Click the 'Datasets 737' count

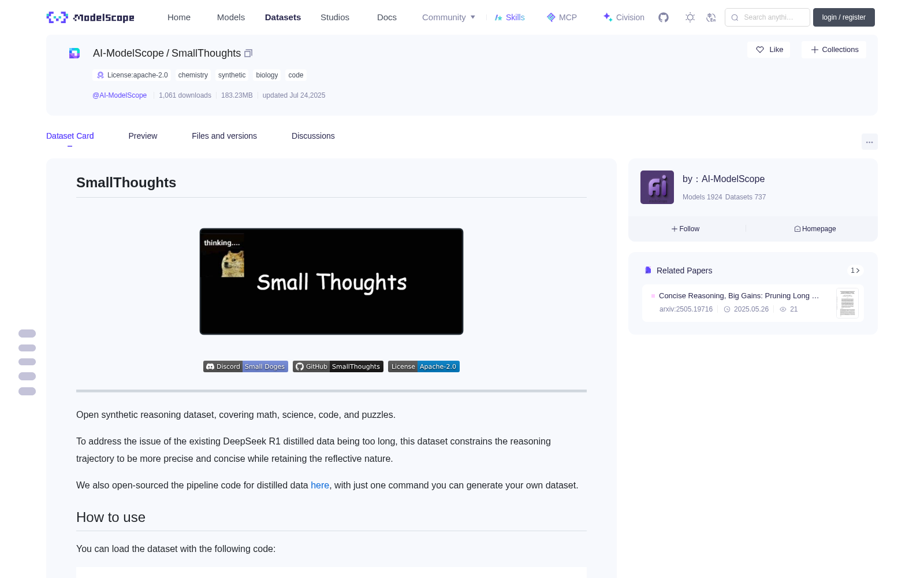[x=746, y=197]
